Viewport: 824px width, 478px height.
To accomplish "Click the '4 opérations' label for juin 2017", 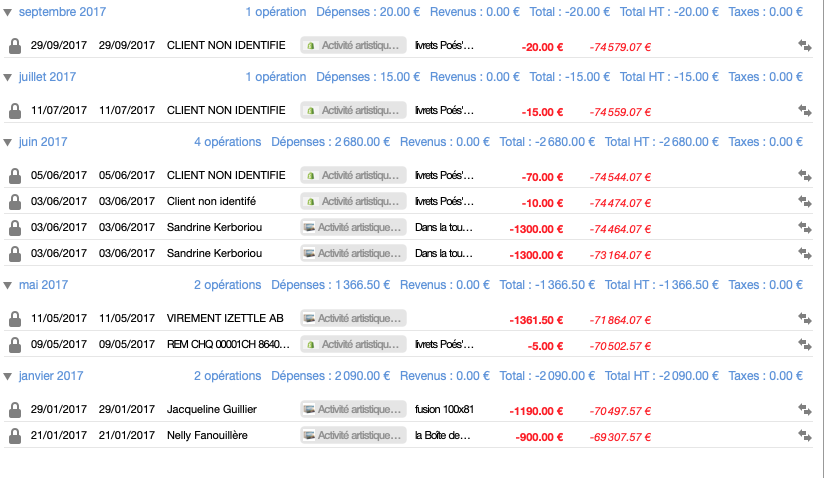I will click(227, 142).
